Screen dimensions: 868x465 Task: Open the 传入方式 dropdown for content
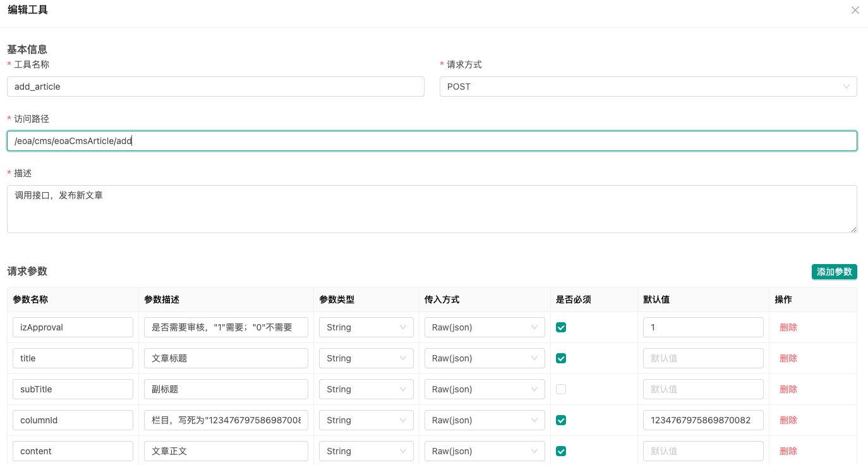484,451
